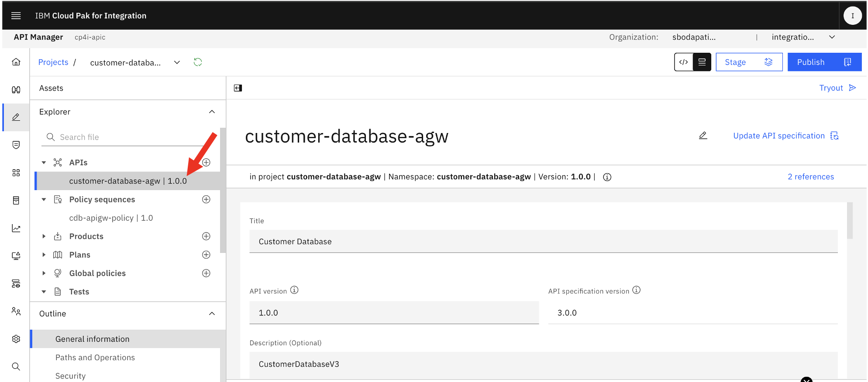Image resolution: width=868 pixels, height=382 pixels.
Task: Add a new Plan
Action: pyautogui.click(x=207, y=255)
